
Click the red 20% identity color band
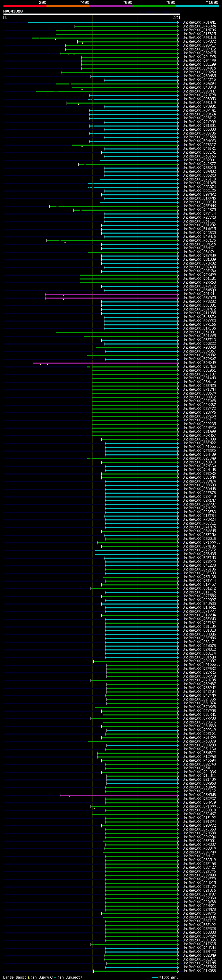pyautogui.click(x=25, y=6)
